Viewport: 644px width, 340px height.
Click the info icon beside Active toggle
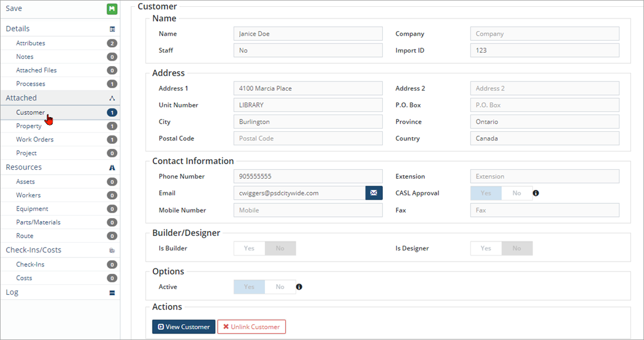(299, 287)
